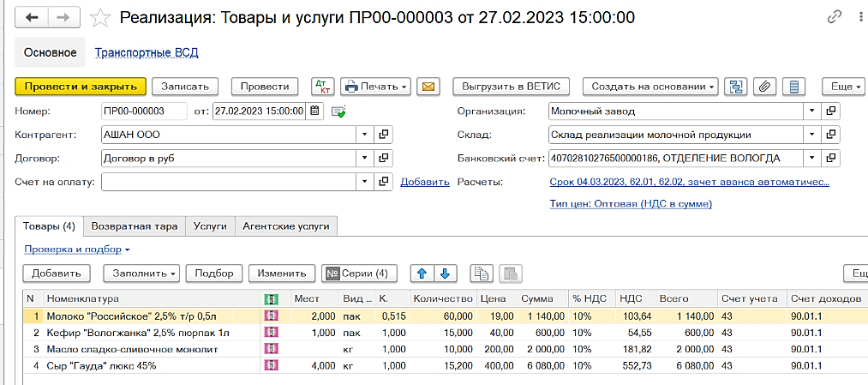Viewport: 868px width, 385px height.
Task: Click VSD icon in Молоко "Российское" row
Action: coord(272,316)
